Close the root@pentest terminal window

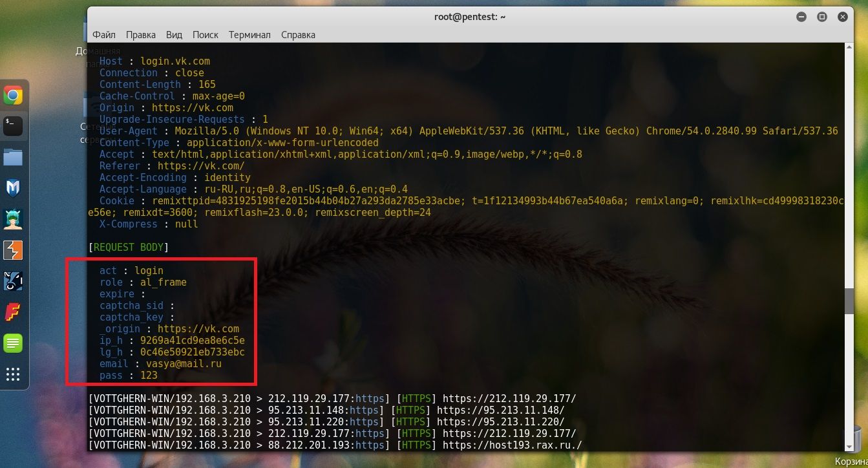click(842, 17)
